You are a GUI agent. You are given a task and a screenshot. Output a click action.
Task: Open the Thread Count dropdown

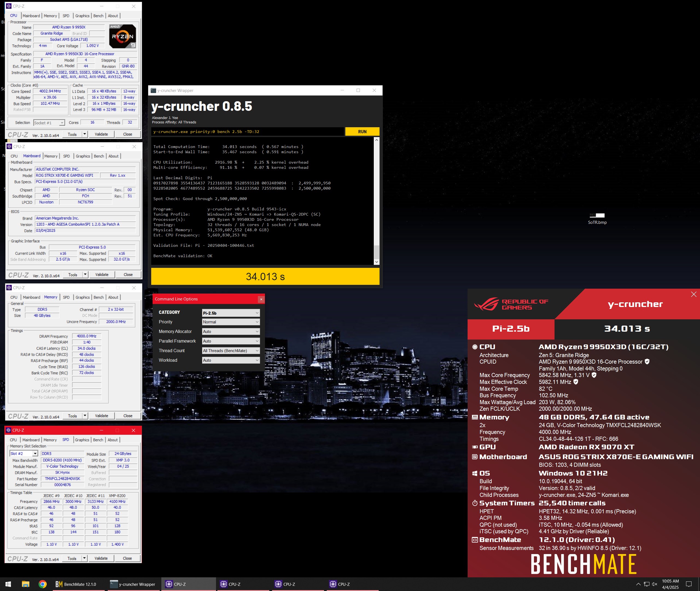tap(231, 351)
